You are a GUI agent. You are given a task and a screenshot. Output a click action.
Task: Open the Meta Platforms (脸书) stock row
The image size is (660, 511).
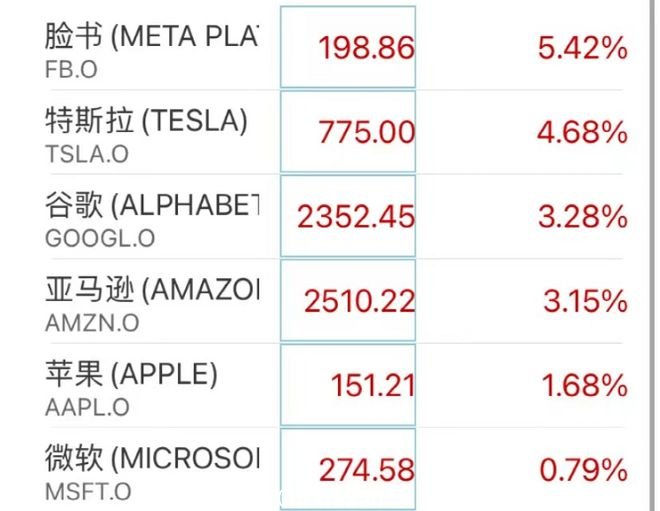tap(336, 47)
